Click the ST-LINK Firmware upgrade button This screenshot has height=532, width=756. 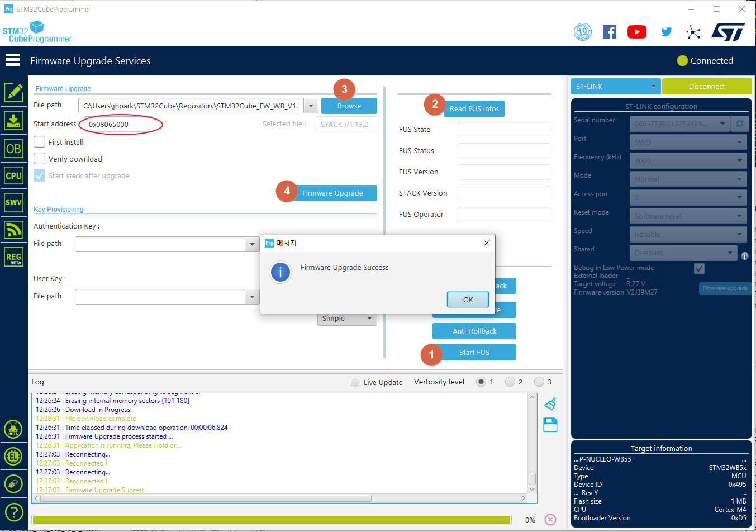(725, 288)
